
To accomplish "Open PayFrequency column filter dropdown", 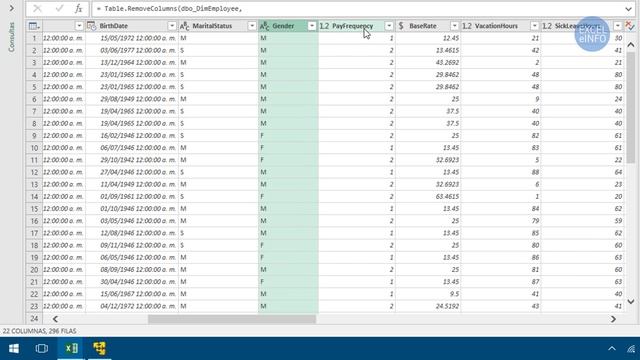I will pyautogui.click(x=389, y=26).
